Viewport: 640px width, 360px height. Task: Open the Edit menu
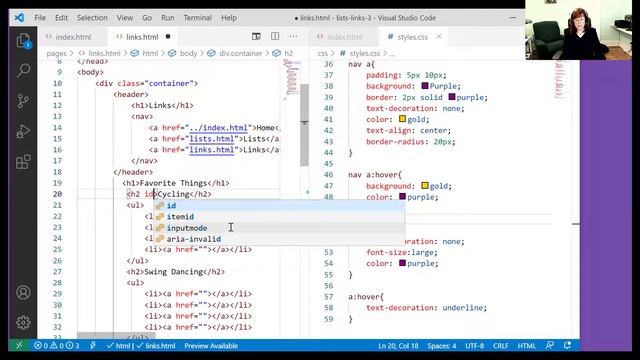coord(61,18)
